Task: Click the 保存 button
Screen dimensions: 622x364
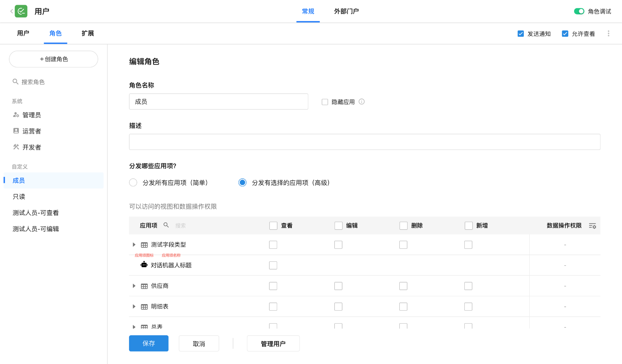Action: click(x=148, y=343)
